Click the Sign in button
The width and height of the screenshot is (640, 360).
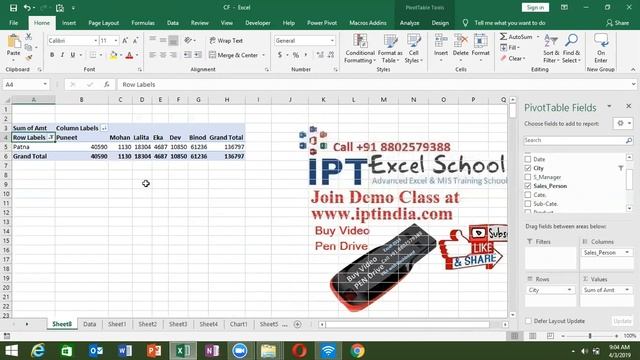[535, 7]
